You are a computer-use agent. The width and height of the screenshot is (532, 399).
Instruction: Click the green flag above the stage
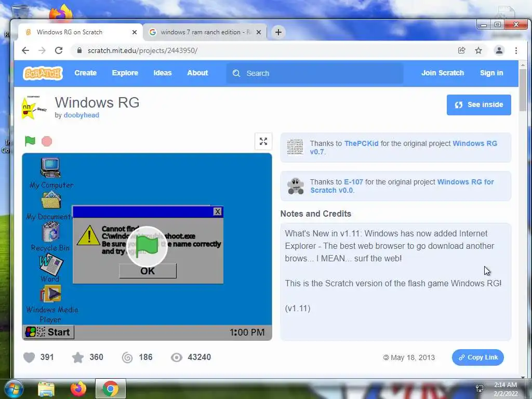point(30,141)
